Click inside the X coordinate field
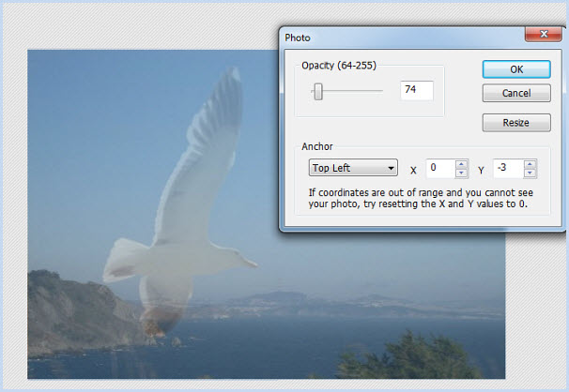Viewport: 569px width, 392px height. tap(439, 169)
